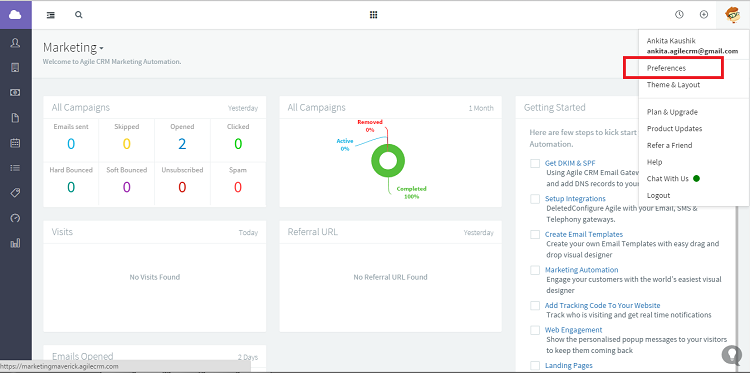
Task: Open Contacts person icon in sidebar
Action: tap(15, 43)
